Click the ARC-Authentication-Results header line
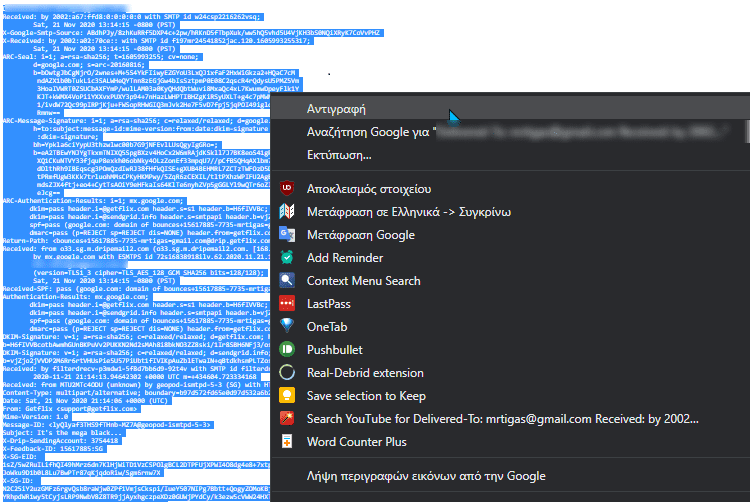The width and height of the screenshot is (750, 502). tap(94, 201)
